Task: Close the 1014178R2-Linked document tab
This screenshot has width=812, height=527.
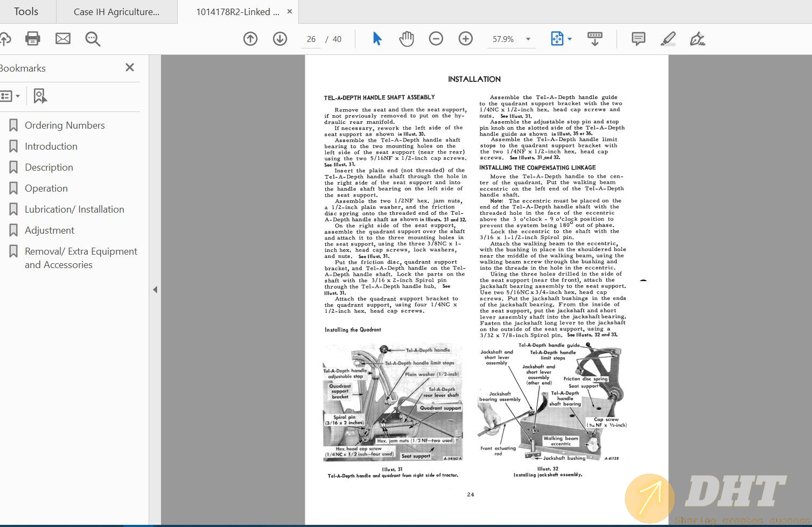Action: (x=290, y=11)
